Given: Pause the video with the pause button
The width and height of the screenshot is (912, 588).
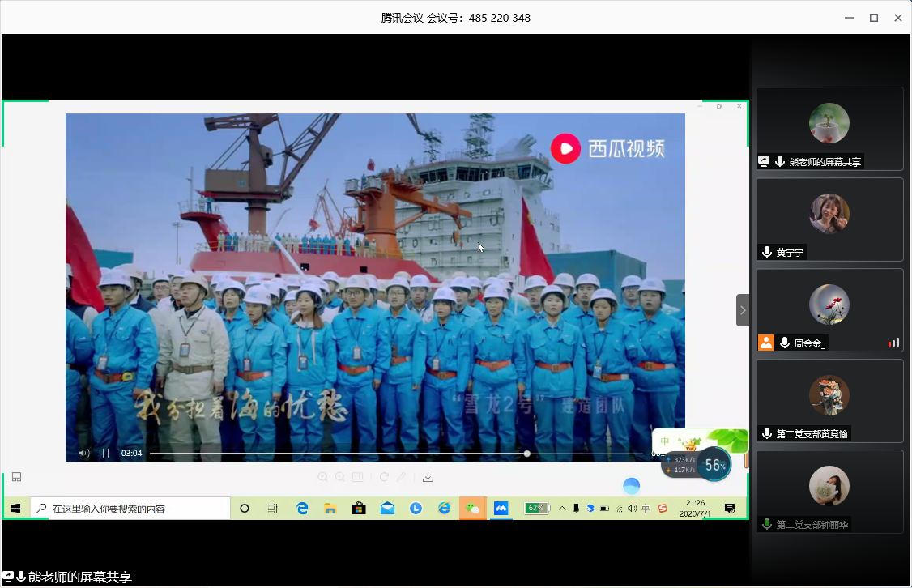Looking at the screenshot, I should coord(105,454).
